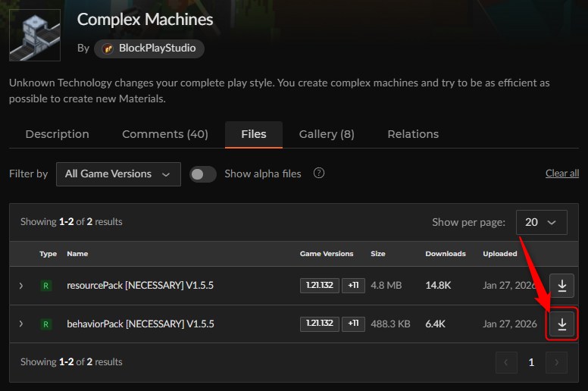Click the Complex Machines project thumbnail
This screenshot has height=391, width=588.
35,36
